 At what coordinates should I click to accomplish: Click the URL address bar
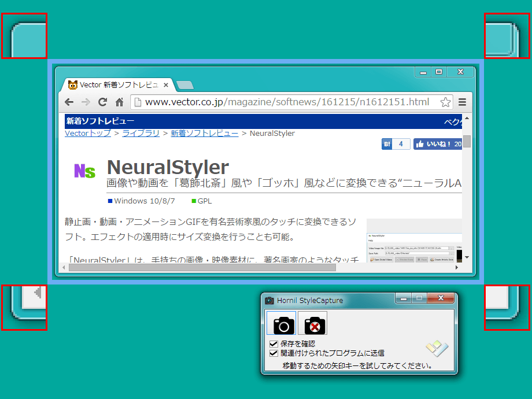(x=292, y=102)
